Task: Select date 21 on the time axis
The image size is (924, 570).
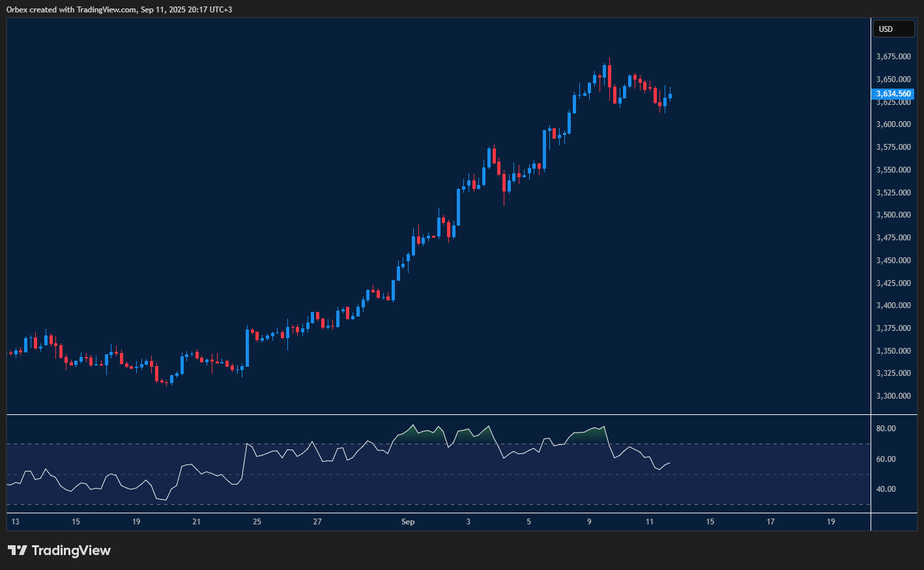Action: 197,522
